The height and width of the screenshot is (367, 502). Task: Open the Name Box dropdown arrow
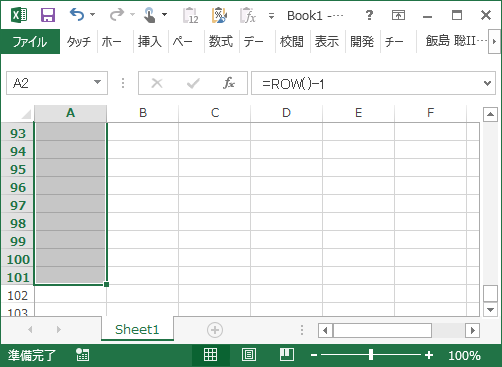[97, 82]
